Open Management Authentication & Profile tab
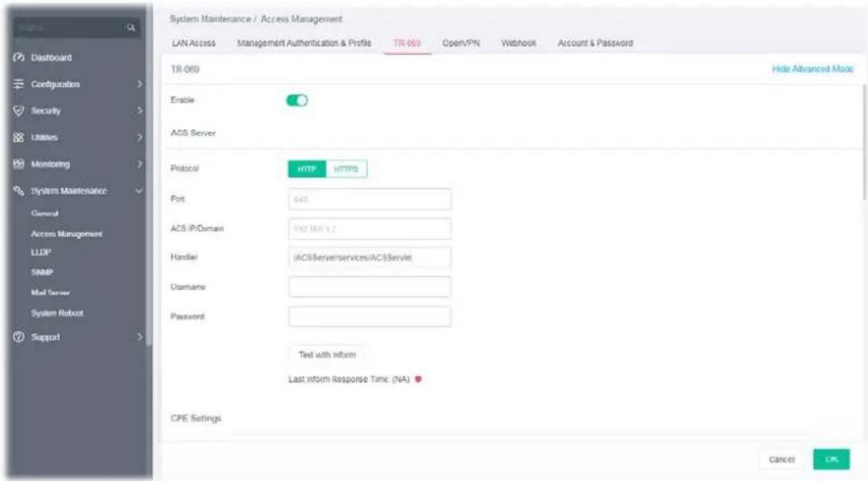The width and height of the screenshot is (868, 481). point(304,43)
